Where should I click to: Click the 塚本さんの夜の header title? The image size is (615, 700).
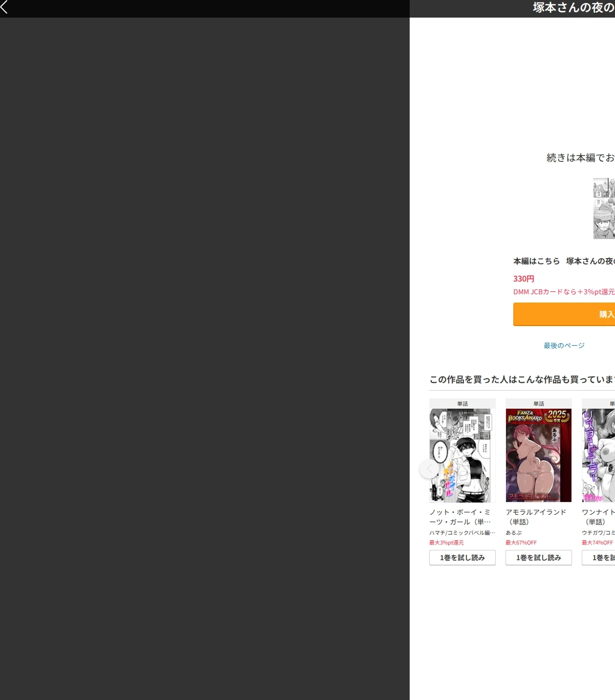tap(574, 7)
